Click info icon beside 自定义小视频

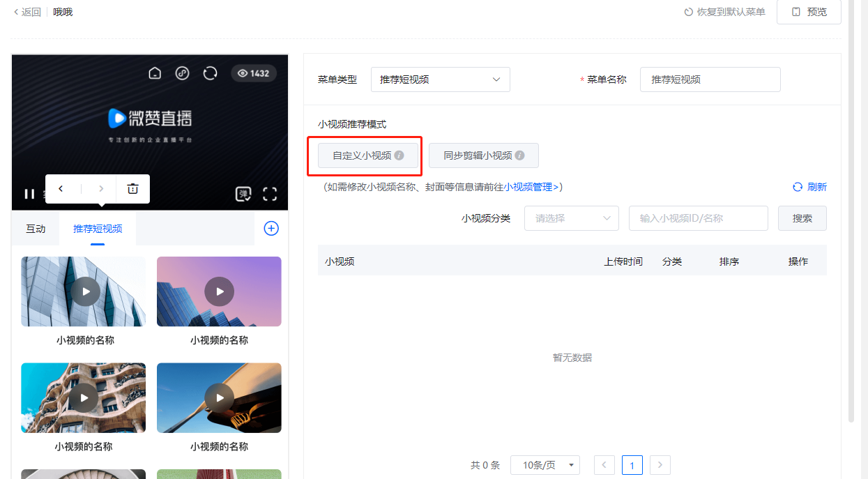(399, 155)
